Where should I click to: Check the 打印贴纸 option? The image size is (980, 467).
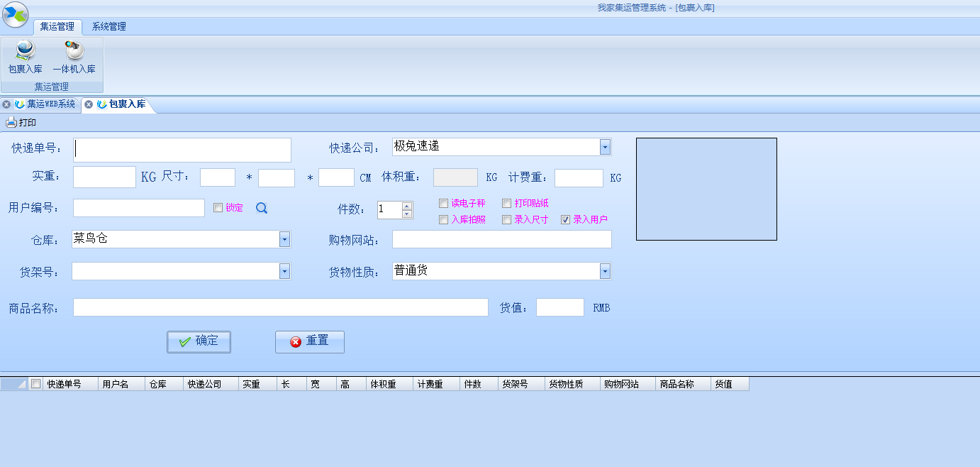(506, 204)
